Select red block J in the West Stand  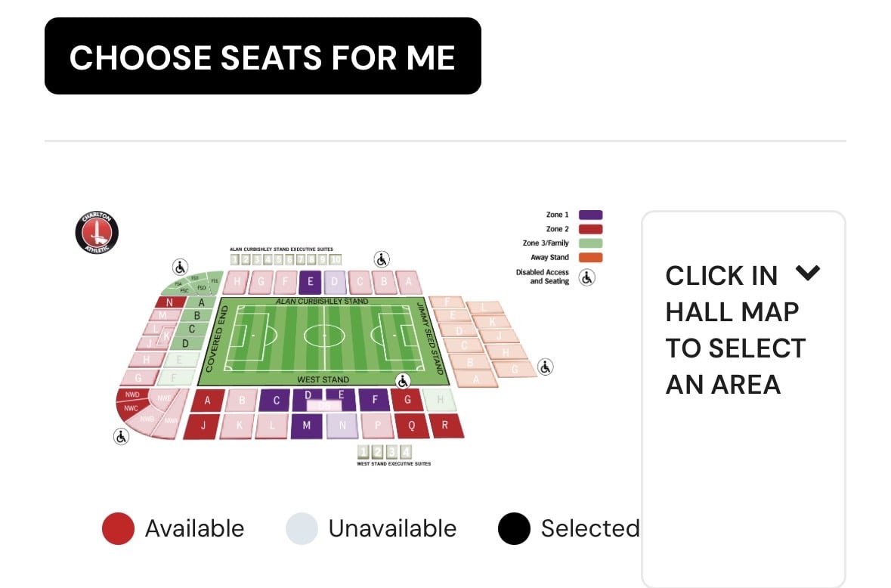click(x=204, y=426)
